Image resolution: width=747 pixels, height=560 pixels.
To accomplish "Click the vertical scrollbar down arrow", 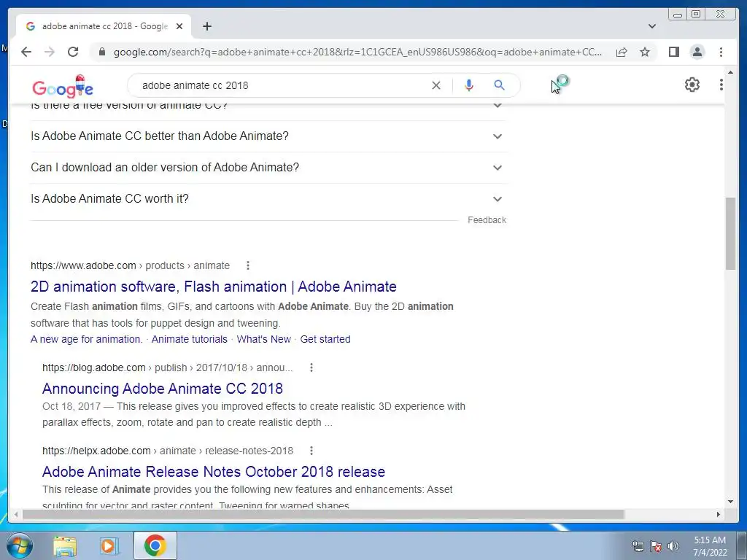I will tap(731, 502).
